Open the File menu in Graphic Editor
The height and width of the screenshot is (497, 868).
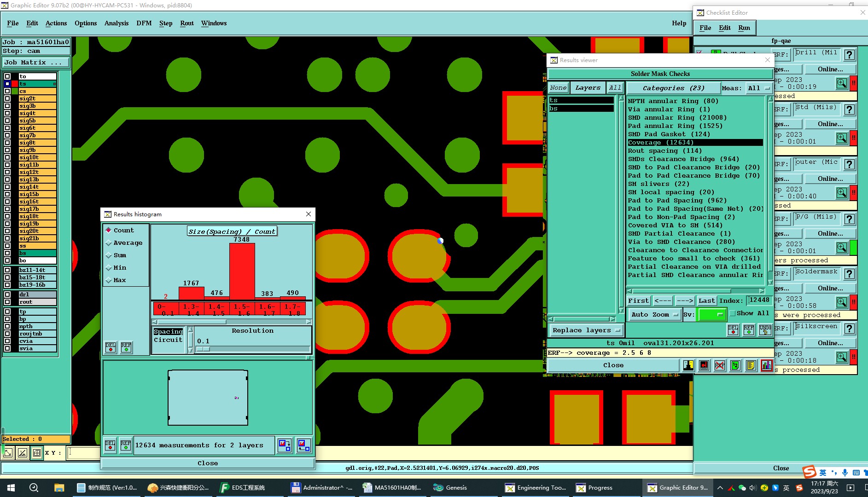point(13,23)
